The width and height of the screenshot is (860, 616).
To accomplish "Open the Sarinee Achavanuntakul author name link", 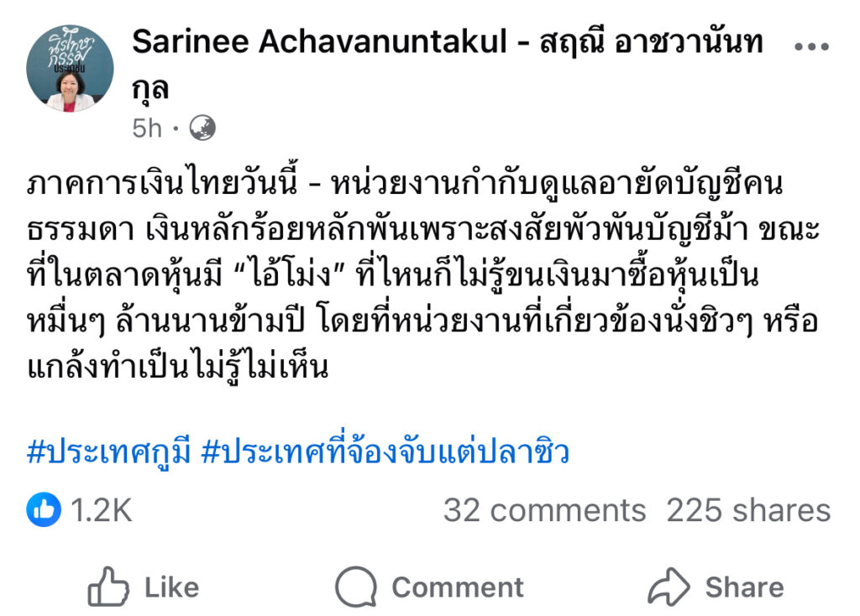I will tap(447, 42).
